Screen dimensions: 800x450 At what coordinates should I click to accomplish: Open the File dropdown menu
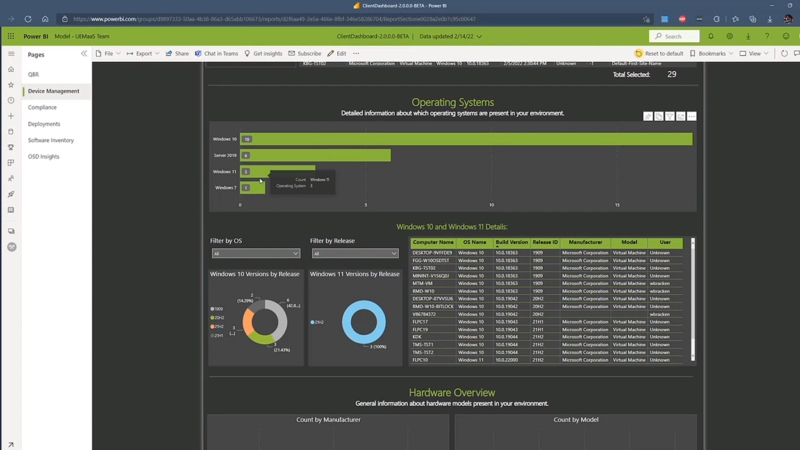tap(108, 54)
